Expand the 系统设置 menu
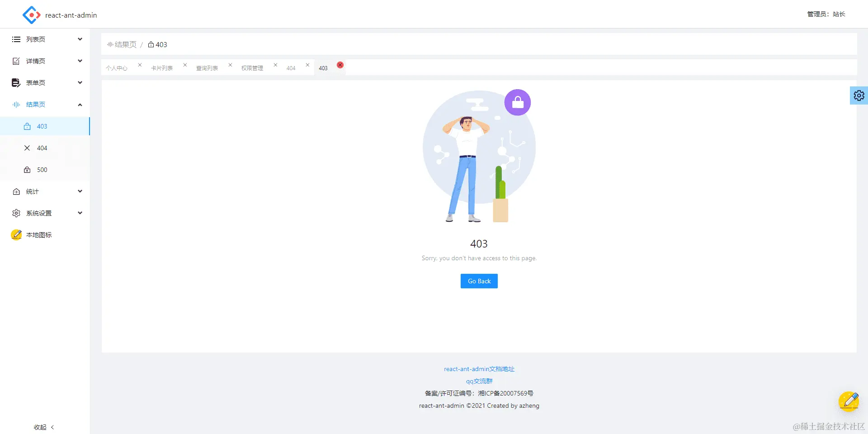Image resolution: width=868 pixels, height=434 pixels. click(80, 213)
